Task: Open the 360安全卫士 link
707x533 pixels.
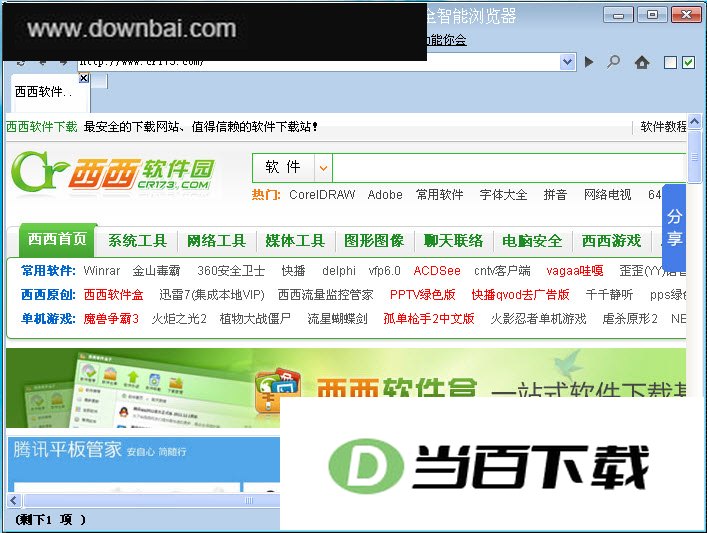Action: coord(231,271)
